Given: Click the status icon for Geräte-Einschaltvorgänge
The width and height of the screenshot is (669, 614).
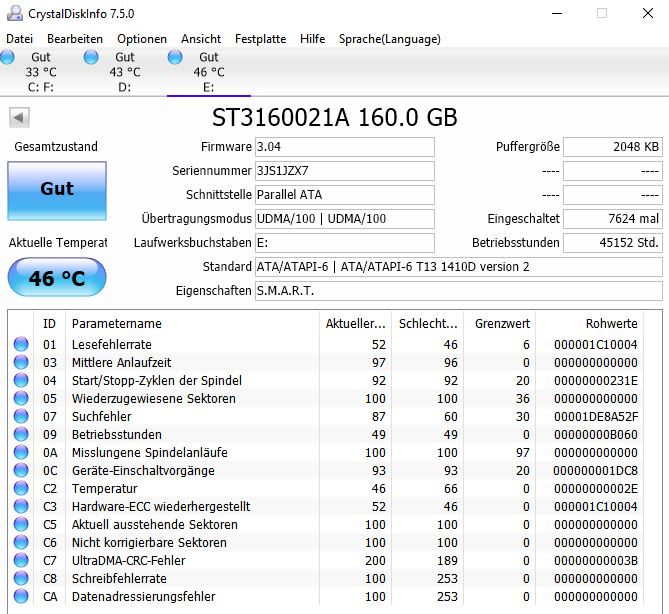Looking at the screenshot, I should 21,470.
